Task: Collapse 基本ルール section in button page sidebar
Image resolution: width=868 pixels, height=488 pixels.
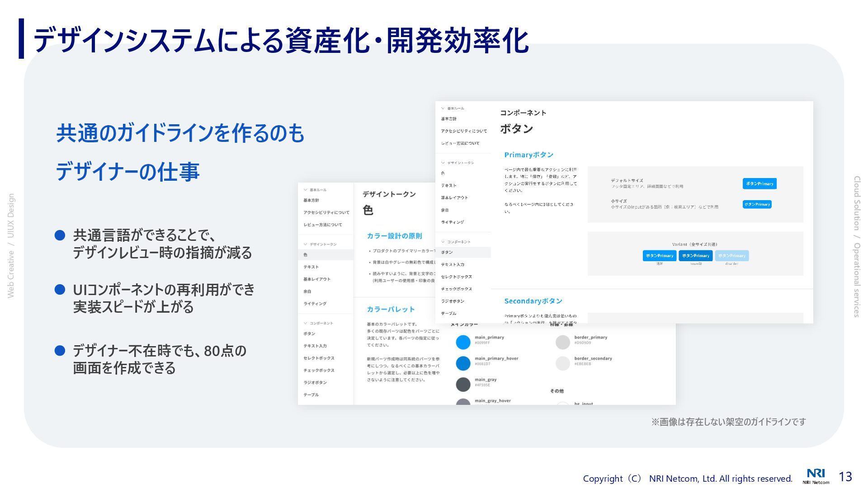Action: point(443,108)
